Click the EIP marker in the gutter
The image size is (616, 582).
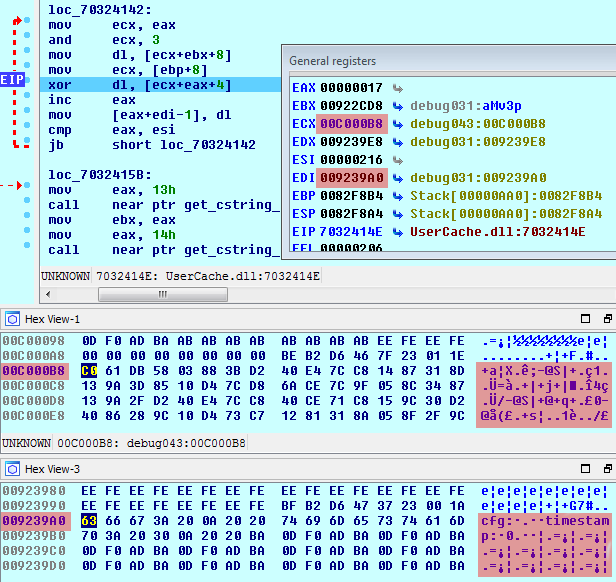[x=12, y=80]
